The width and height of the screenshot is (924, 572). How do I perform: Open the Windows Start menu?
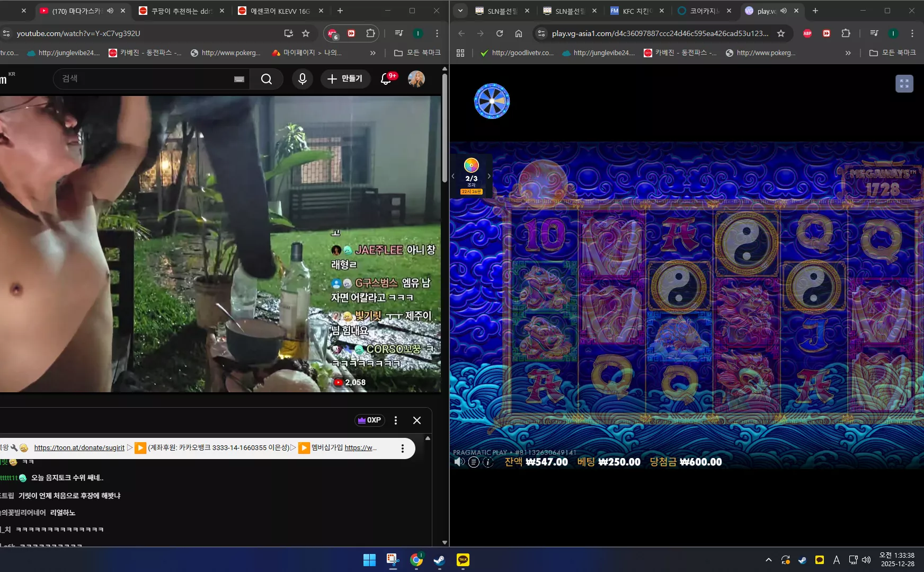tap(369, 560)
